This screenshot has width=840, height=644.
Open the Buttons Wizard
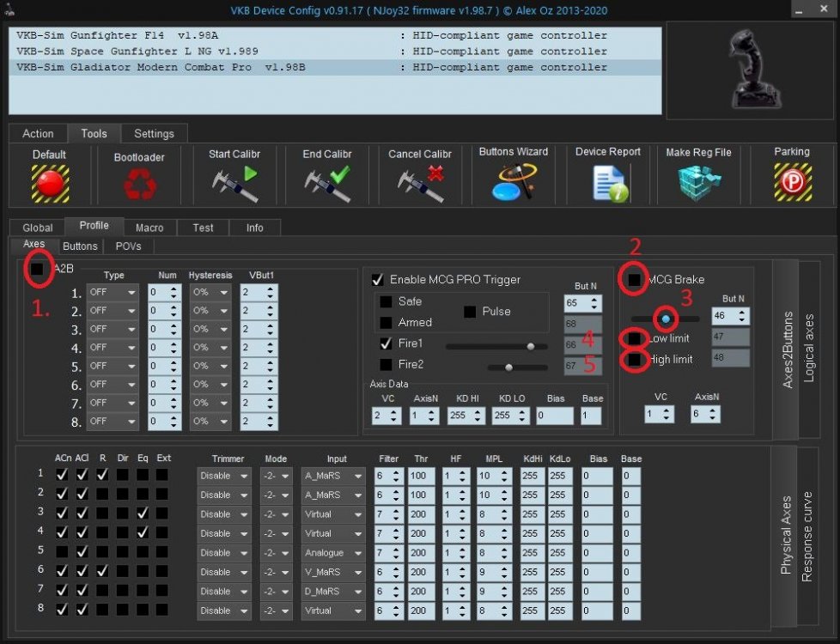(x=513, y=181)
